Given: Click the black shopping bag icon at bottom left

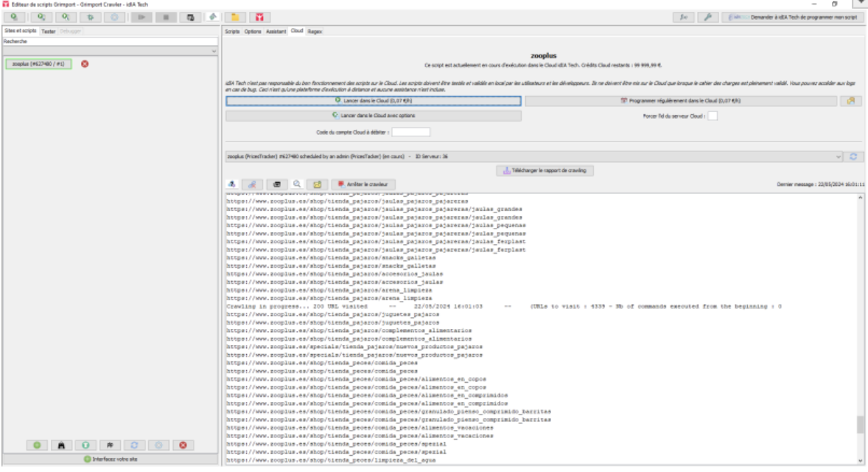Looking at the screenshot, I should point(61,445).
